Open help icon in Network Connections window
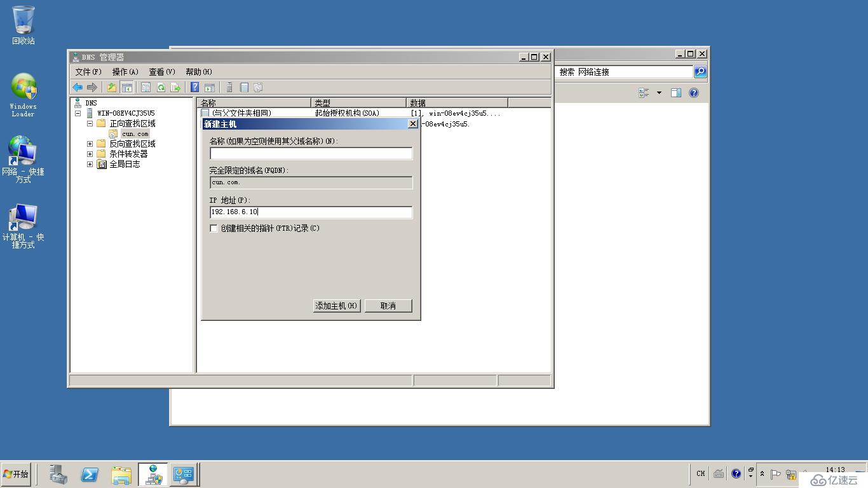868x488 pixels. tap(694, 93)
